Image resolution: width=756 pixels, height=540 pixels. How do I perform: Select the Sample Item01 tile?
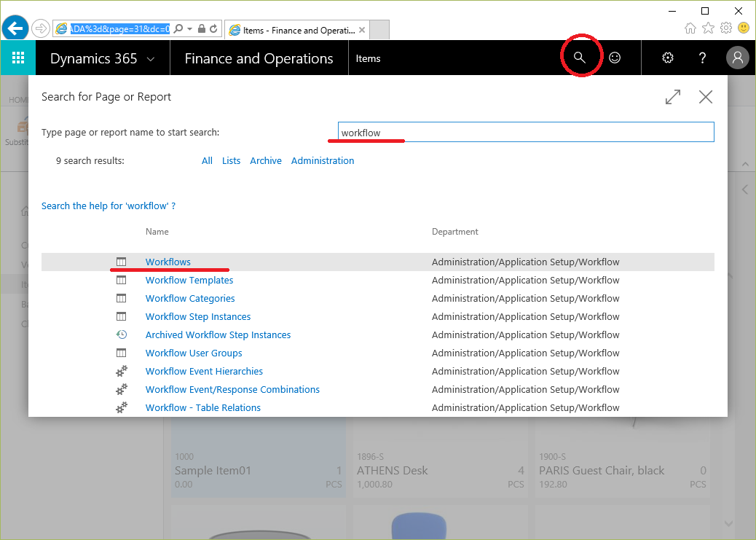point(259,456)
